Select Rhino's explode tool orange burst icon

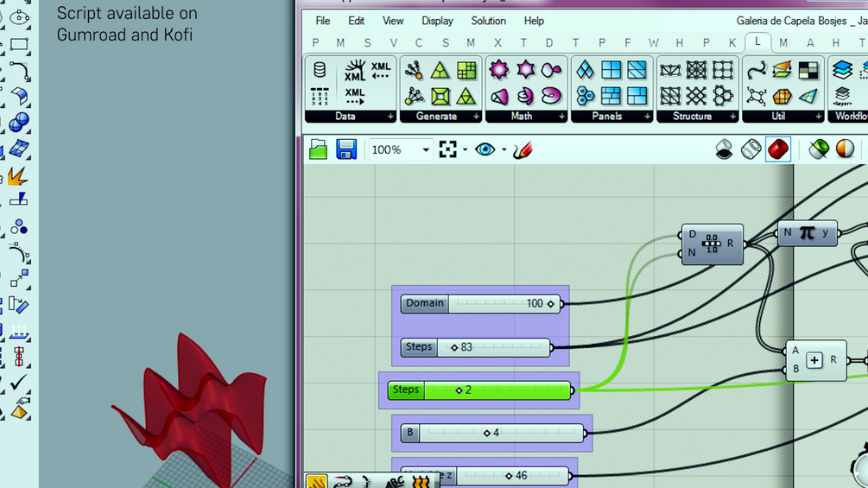pos(17,176)
